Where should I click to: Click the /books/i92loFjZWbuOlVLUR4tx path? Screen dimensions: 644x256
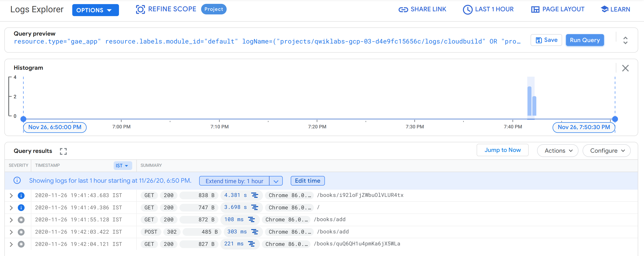pyautogui.click(x=360, y=195)
